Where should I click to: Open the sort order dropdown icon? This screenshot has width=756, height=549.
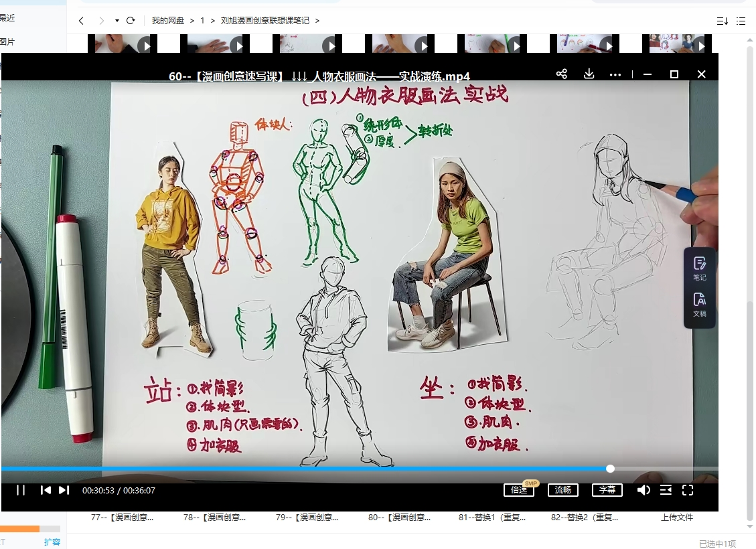pyautogui.click(x=721, y=21)
